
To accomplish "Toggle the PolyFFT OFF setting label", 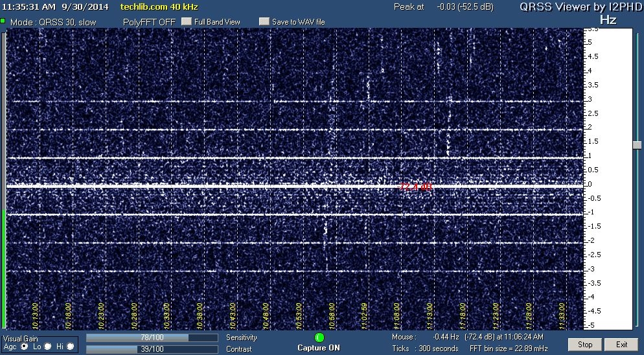I will (x=149, y=21).
